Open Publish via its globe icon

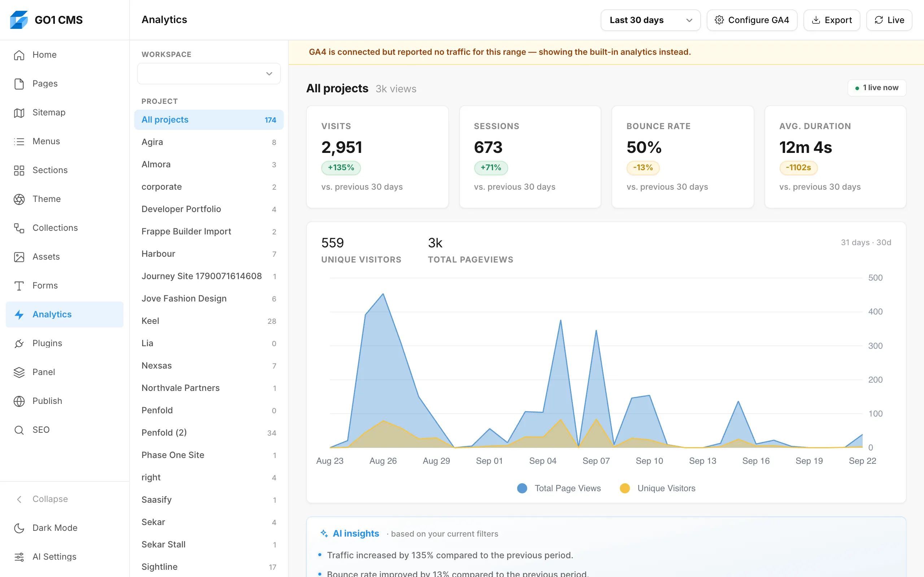[19, 401]
